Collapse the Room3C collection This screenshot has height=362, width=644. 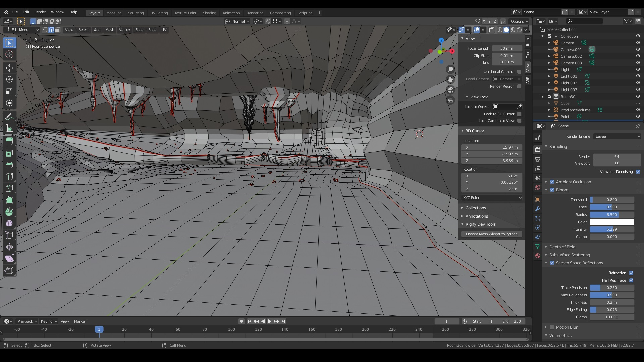[x=543, y=96]
